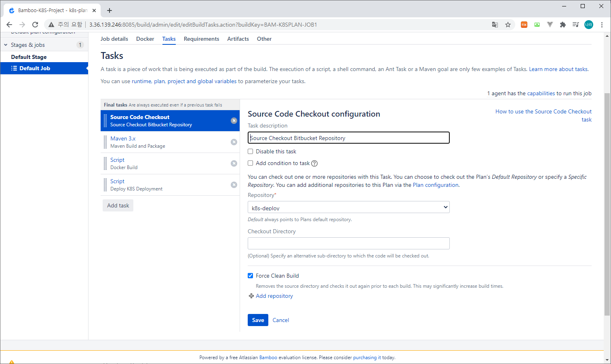Open the Requirements tab
This screenshot has height=364, width=611.
pyautogui.click(x=202, y=39)
